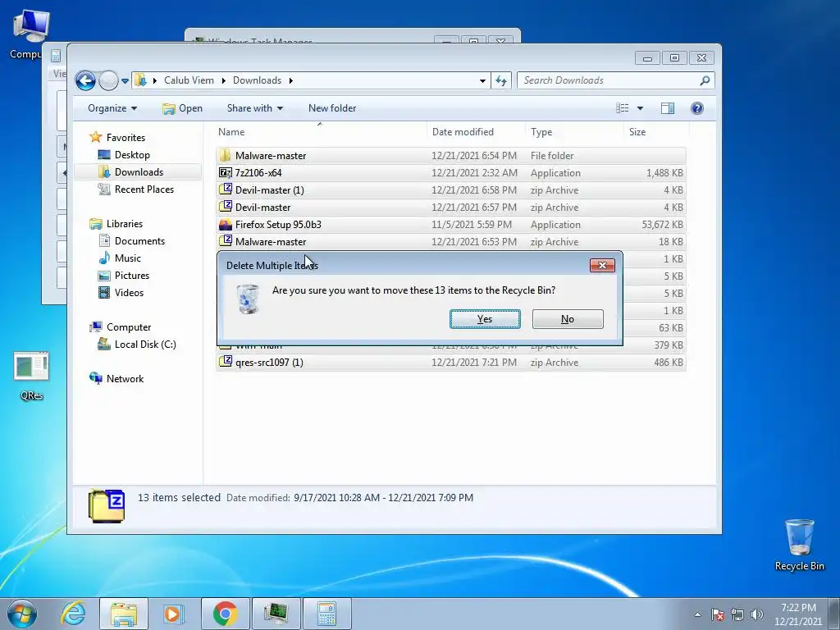Select the Devil-master zip archive icon
The height and width of the screenshot is (630, 840).
pyautogui.click(x=225, y=207)
